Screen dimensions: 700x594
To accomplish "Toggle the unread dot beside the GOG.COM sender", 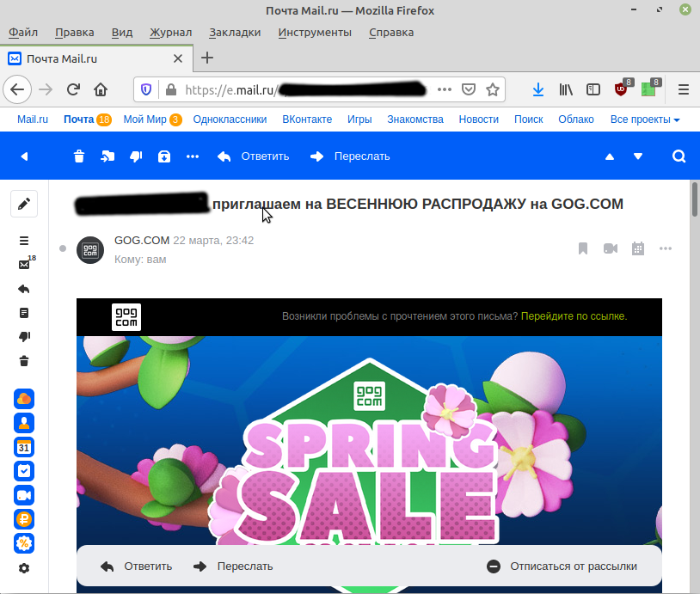I will [x=63, y=248].
